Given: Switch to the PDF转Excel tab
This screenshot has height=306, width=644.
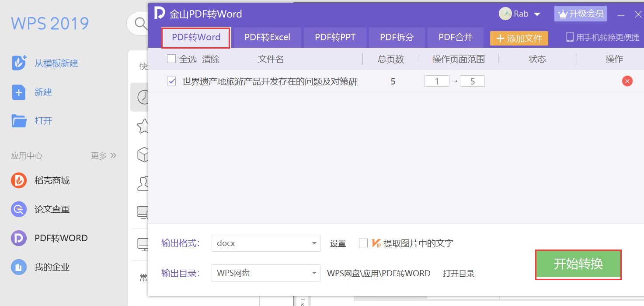Looking at the screenshot, I should coord(267,37).
